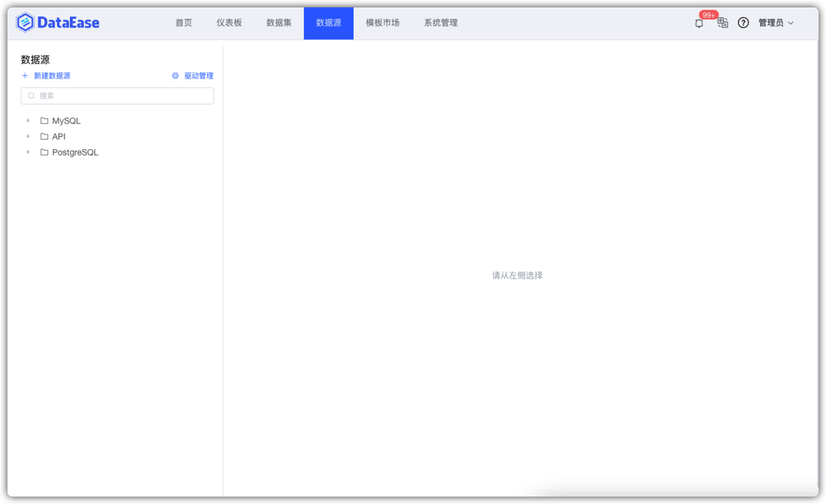
Task: Open the 模板市场 tab
Action: click(x=382, y=22)
